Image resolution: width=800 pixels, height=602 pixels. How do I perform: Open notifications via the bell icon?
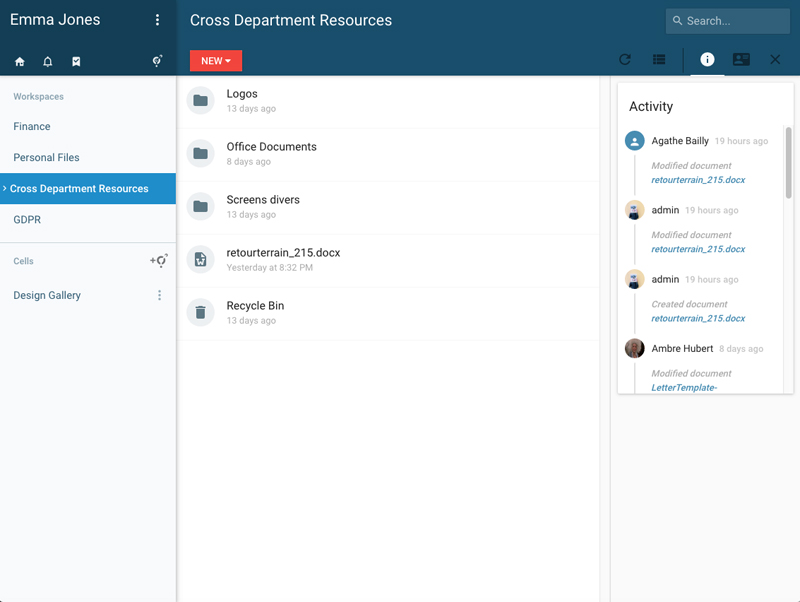pos(48,61)
